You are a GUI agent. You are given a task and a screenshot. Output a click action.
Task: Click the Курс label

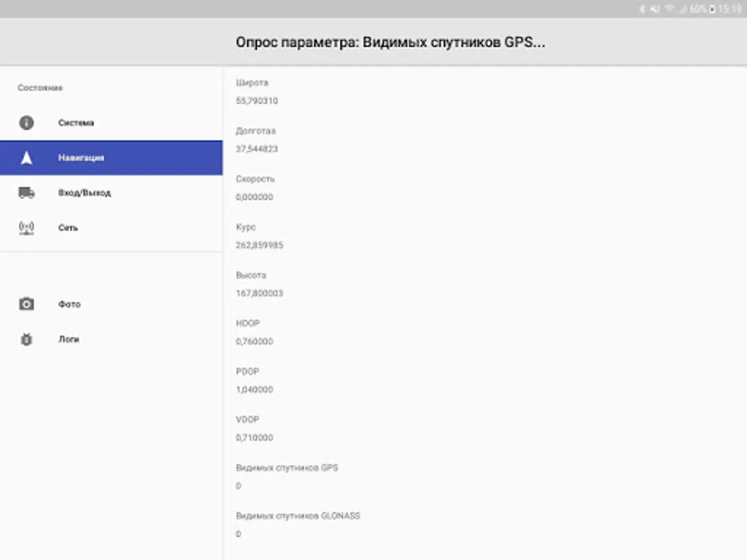246,227
